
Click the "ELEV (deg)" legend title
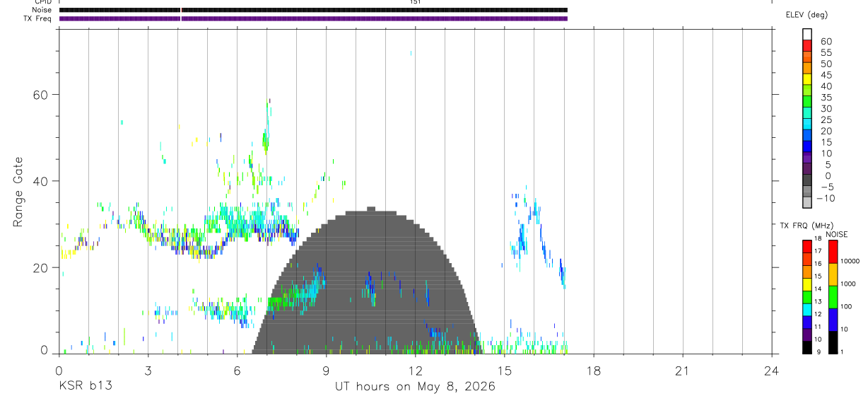click(806, 14)
